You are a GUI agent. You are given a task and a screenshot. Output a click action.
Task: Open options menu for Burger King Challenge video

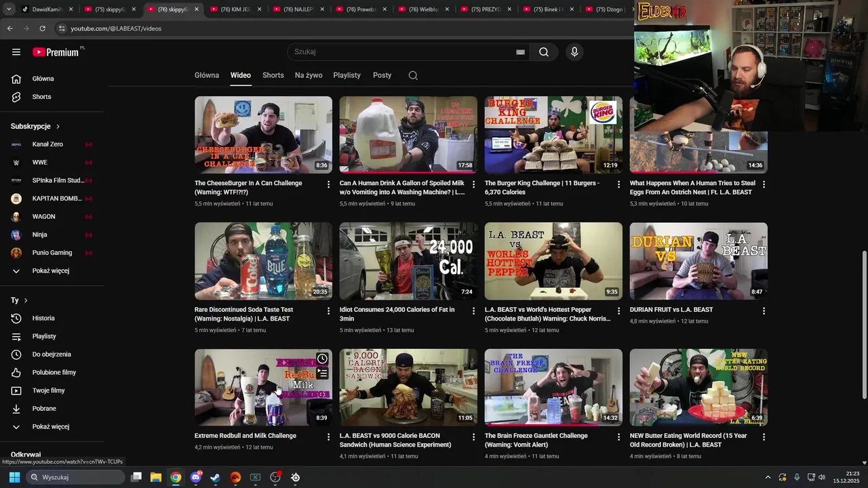(618, 184)
